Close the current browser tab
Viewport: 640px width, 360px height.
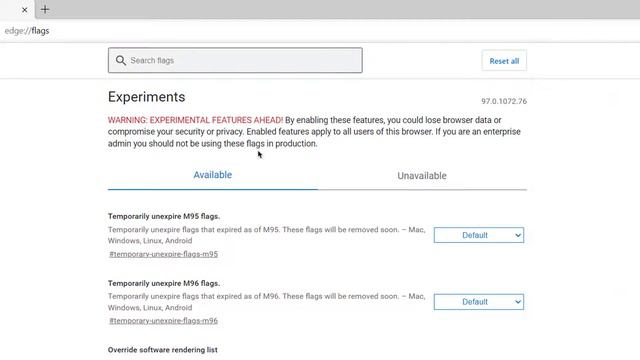tap(24, 10)
